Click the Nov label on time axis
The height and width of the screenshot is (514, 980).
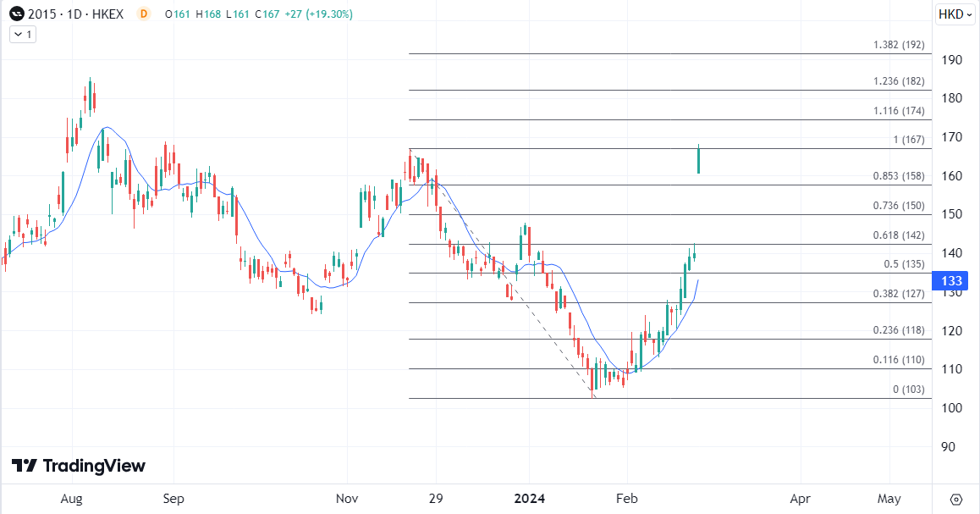click(347, 499)
